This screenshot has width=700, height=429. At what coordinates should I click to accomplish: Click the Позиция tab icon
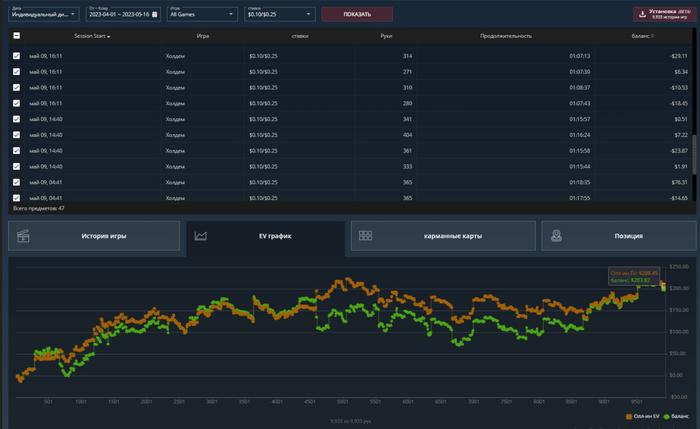coord(556,236)
